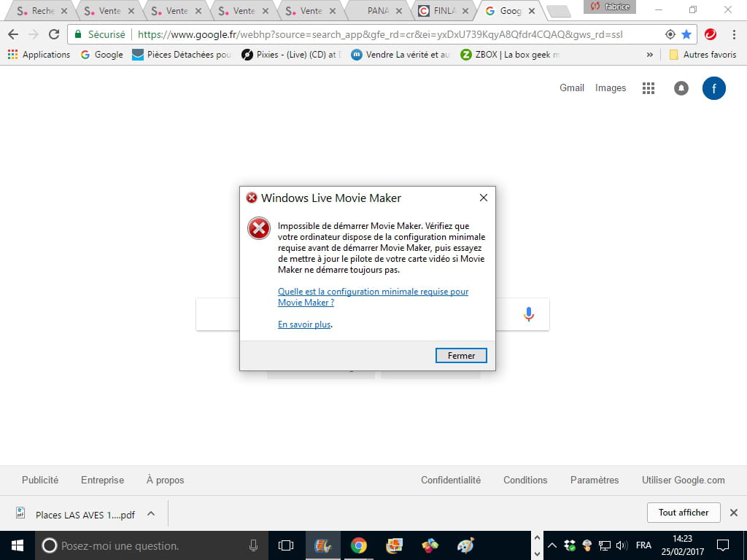Dismiss the Windows Live Movie Maker dialog via X
The width and height of the screenshot is (747, 560).
[483, 198]
